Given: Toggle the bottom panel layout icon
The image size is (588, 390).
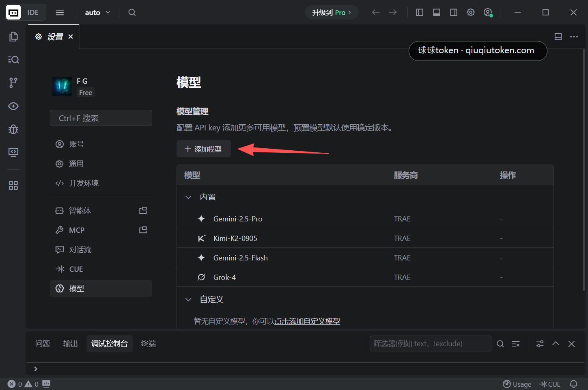Looking at the screenshot, I should 437,13.
